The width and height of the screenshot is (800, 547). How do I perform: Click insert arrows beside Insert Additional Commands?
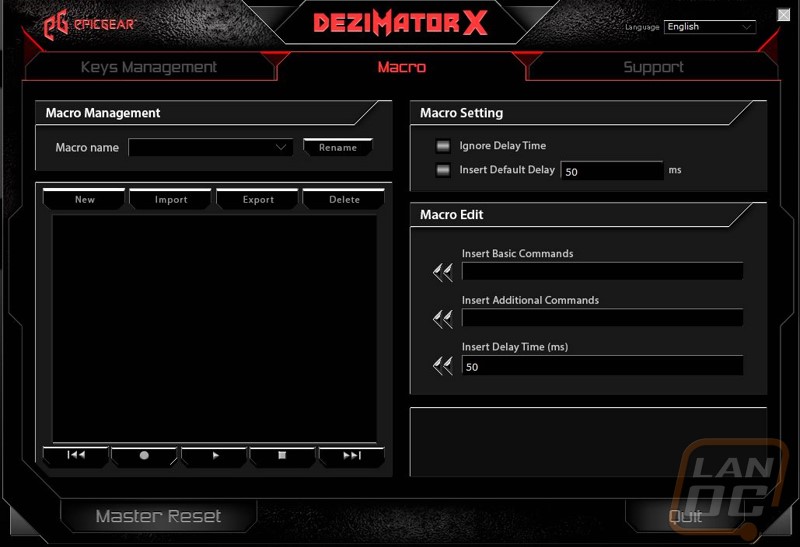pyautogui.click(x=442, y=319)
